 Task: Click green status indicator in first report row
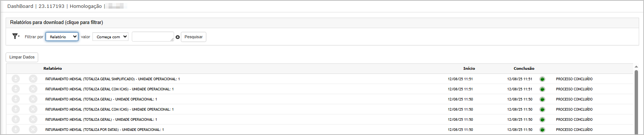coord(542,79)
